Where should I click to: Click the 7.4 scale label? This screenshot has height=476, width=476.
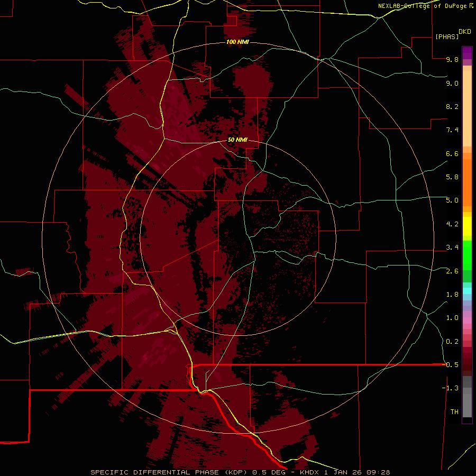[452, 130]
